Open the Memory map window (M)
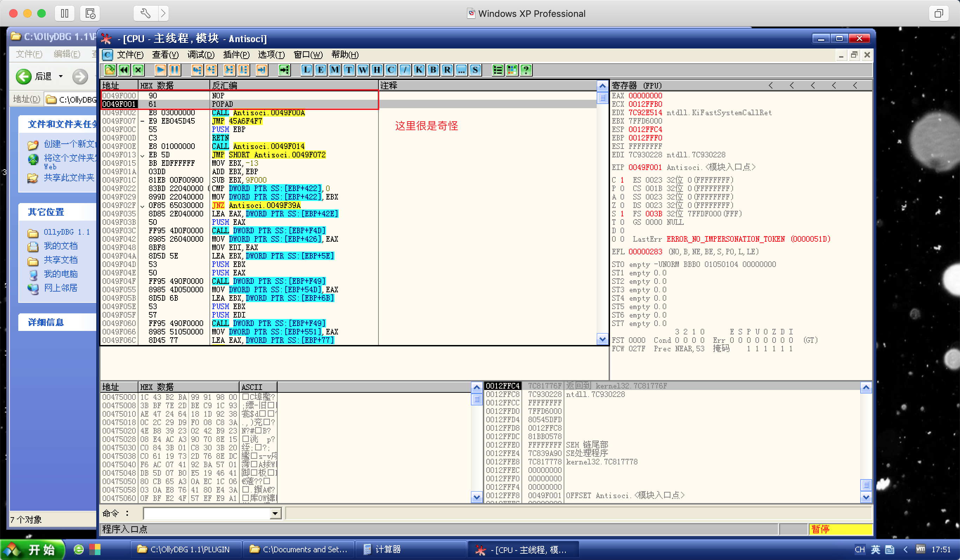 point(335,70)
